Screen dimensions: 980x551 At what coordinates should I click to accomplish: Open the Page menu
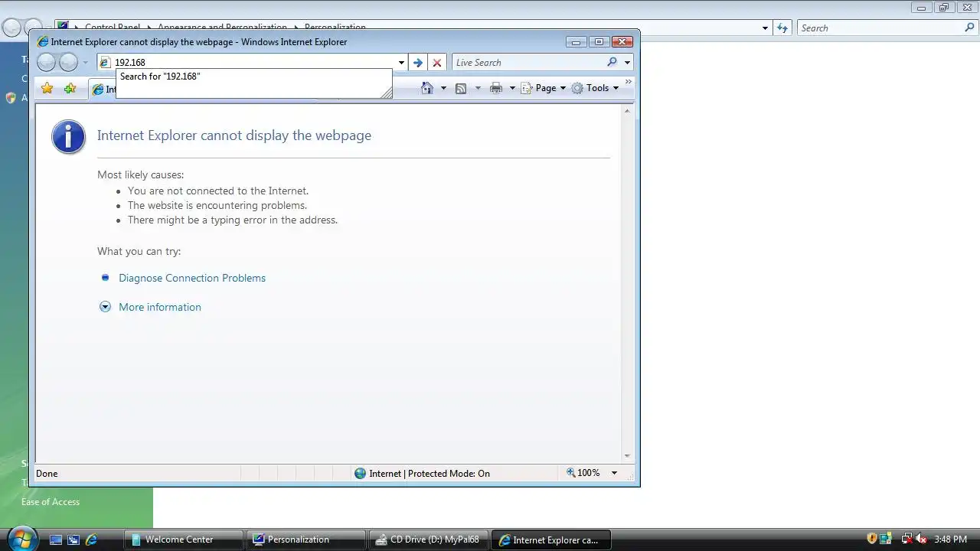(x=544, y=88)
